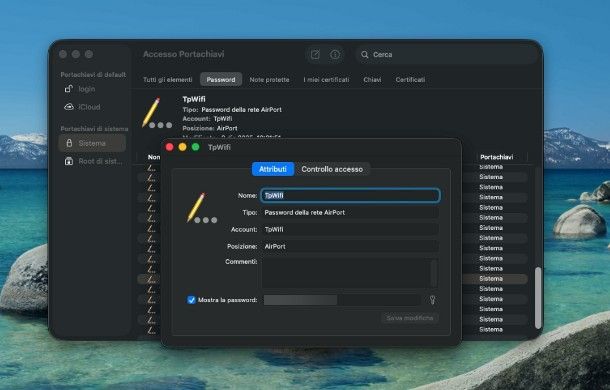
Task: Minimize the TpWifi dialog with yellow button
Action: tap(182, 147)
